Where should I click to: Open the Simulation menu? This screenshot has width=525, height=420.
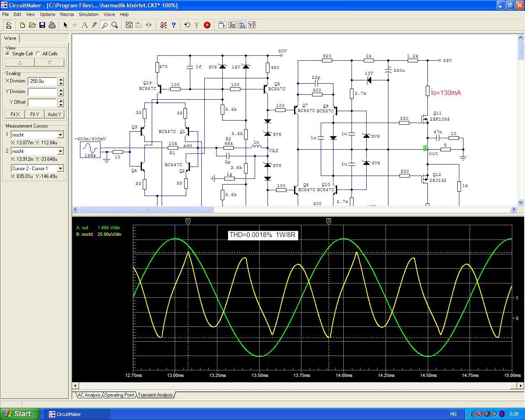tap(89, 14)
